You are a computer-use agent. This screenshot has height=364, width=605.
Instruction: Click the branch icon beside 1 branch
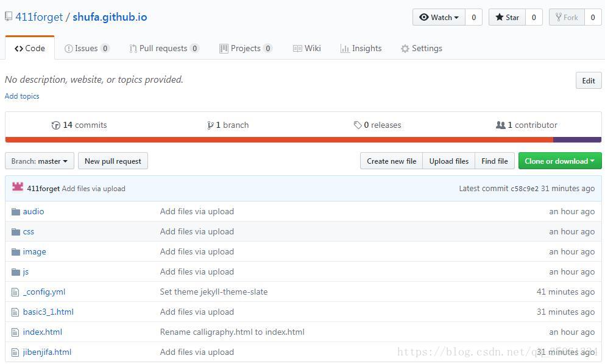210,125
